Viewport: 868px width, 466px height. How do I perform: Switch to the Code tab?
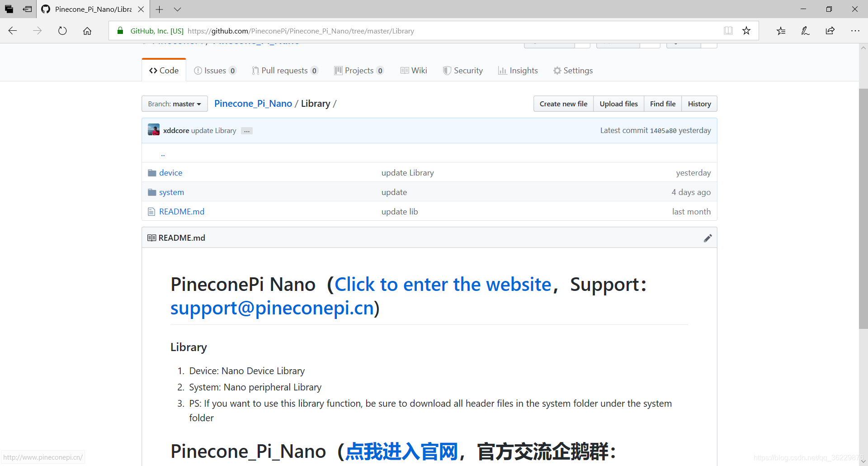tap(164, 71)
